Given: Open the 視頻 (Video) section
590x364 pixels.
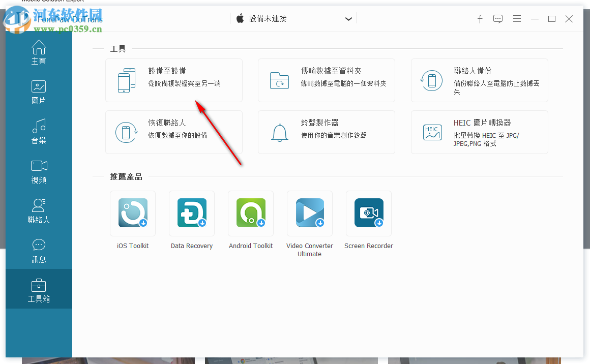Looking at the screenshot, I should pos(39,171).
